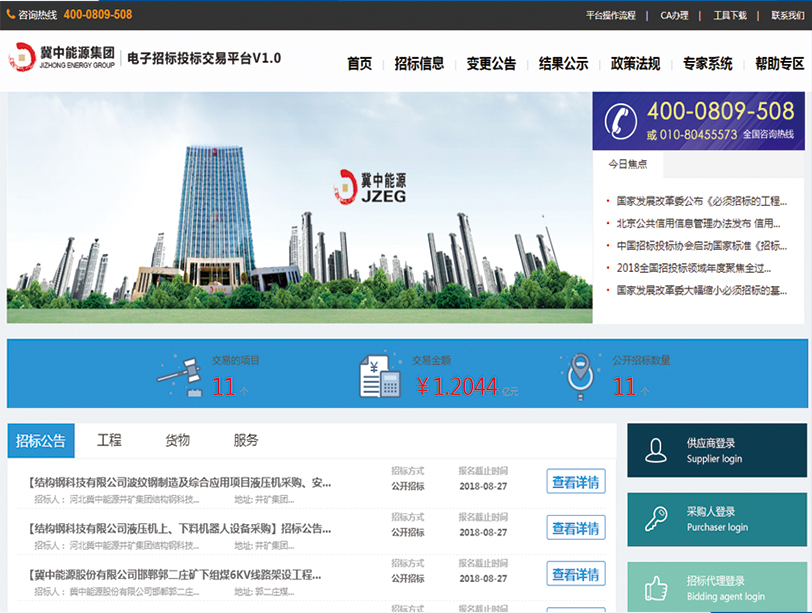Click the thumbs-up icon for bidding agent login
The image size is (812, 613).
(x=656, y=588)
